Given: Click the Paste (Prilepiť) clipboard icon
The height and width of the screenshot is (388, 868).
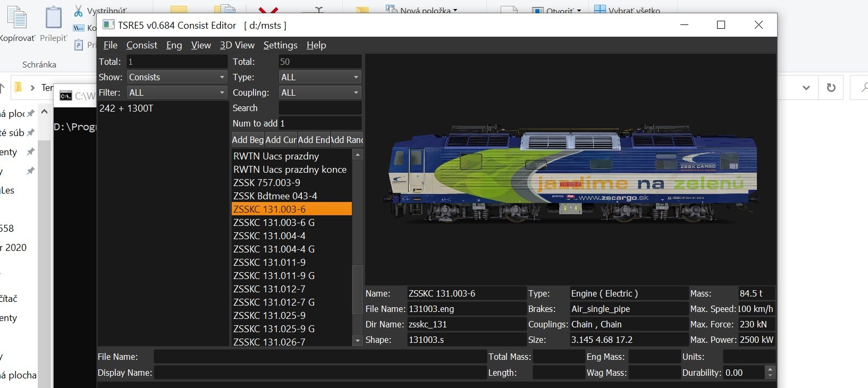Looking at the screenshot, I should (53, 18).
